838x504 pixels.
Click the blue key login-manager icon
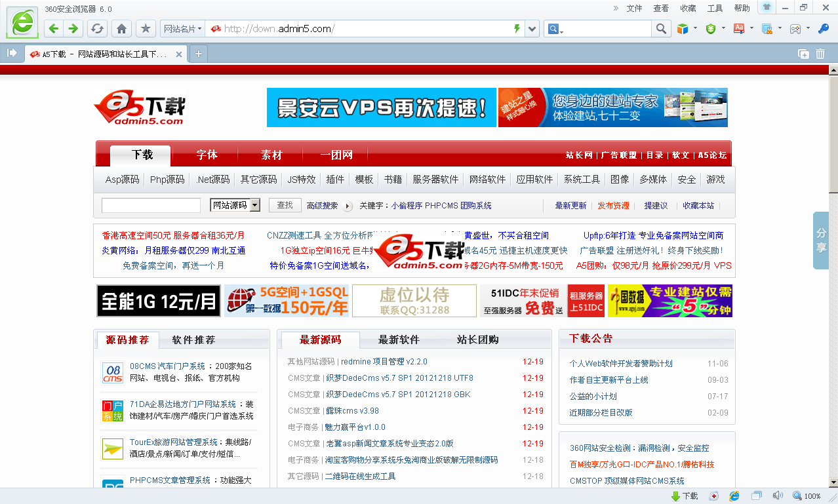824,29
